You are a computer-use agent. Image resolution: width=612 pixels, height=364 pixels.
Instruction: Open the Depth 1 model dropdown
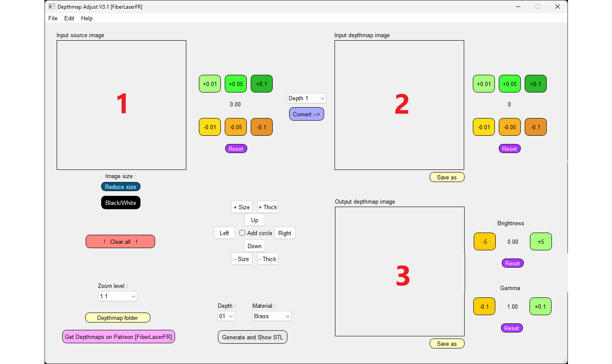click(306, 98)
